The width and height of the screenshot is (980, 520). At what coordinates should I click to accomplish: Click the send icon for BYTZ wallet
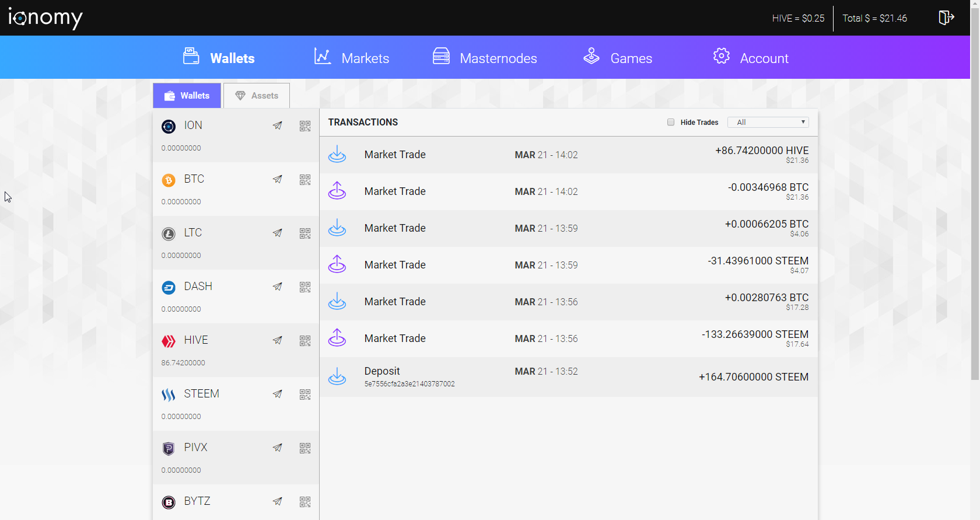[278, 501]
